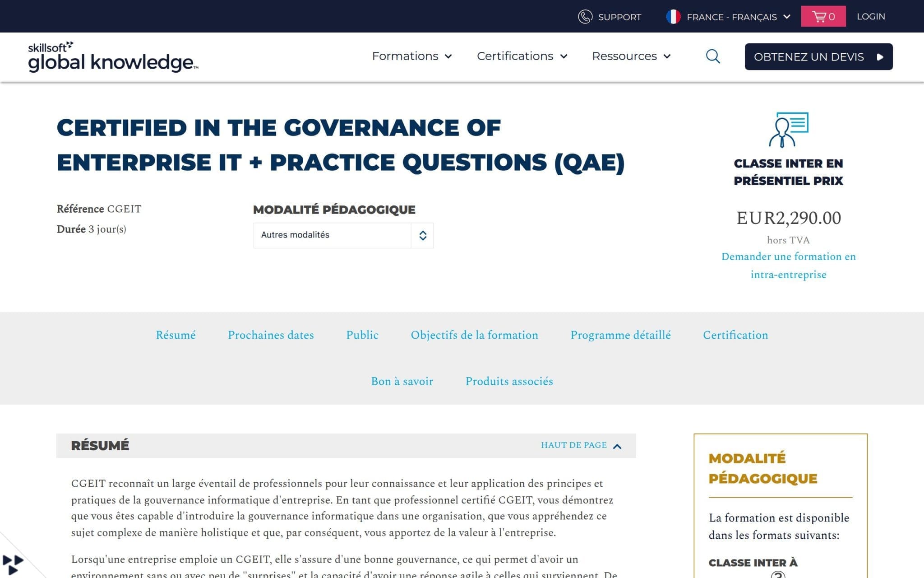Click the classroom instructor icon
924x578 pixels.
(788, 130)
